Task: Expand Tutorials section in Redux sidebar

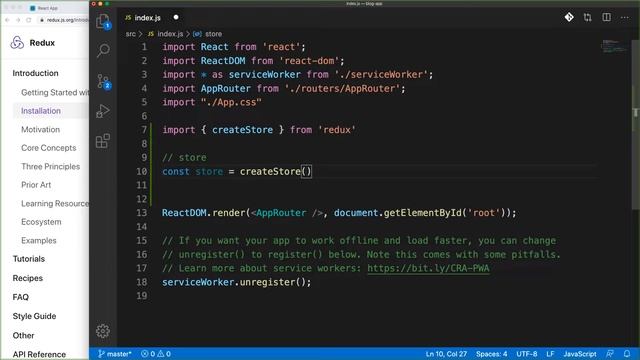Action: [x=29, y=259]
